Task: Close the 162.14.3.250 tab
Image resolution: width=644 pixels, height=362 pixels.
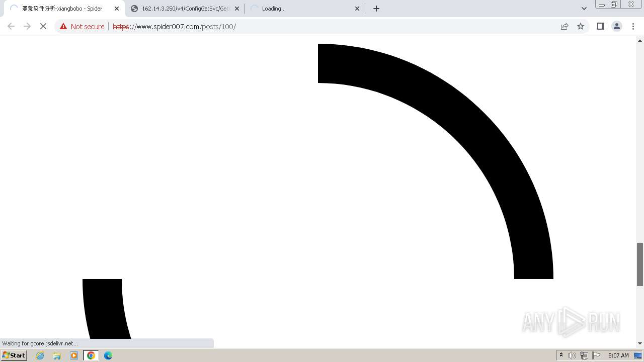Action: click(x=237, y=9)
